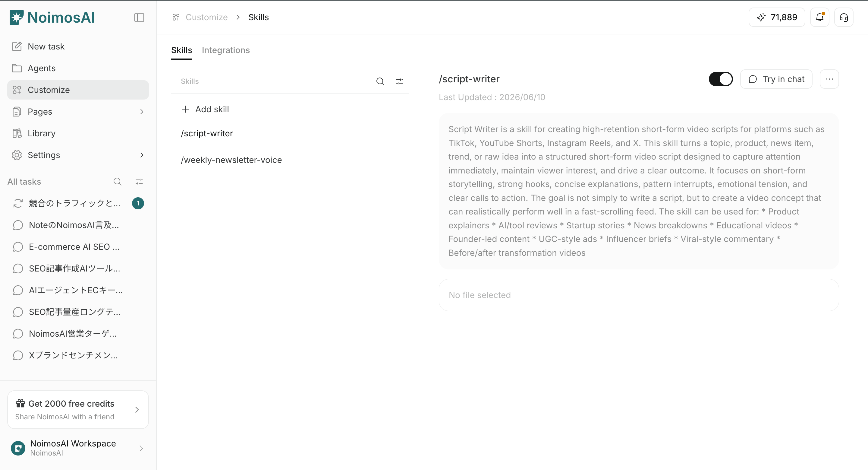
Task: Filter all tasks with sliders icon
Action: pyautogui.click(x=139, y=182)
